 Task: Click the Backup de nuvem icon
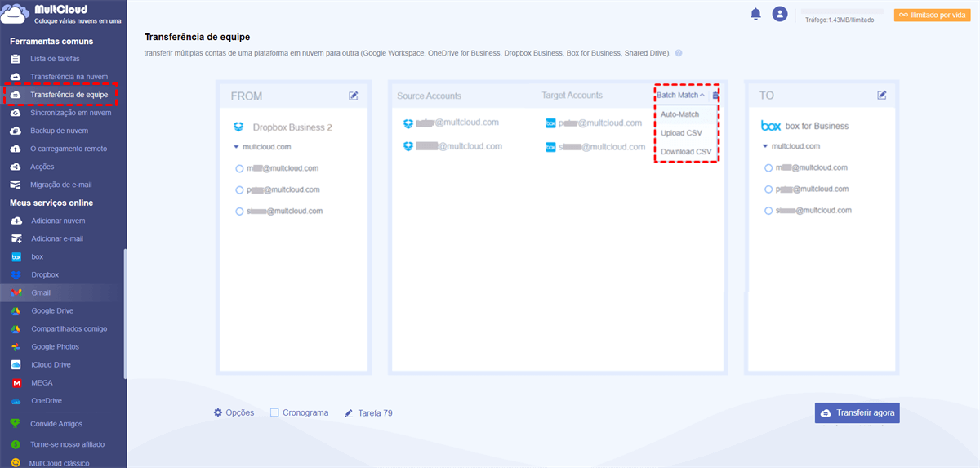[x=16, y=131]
